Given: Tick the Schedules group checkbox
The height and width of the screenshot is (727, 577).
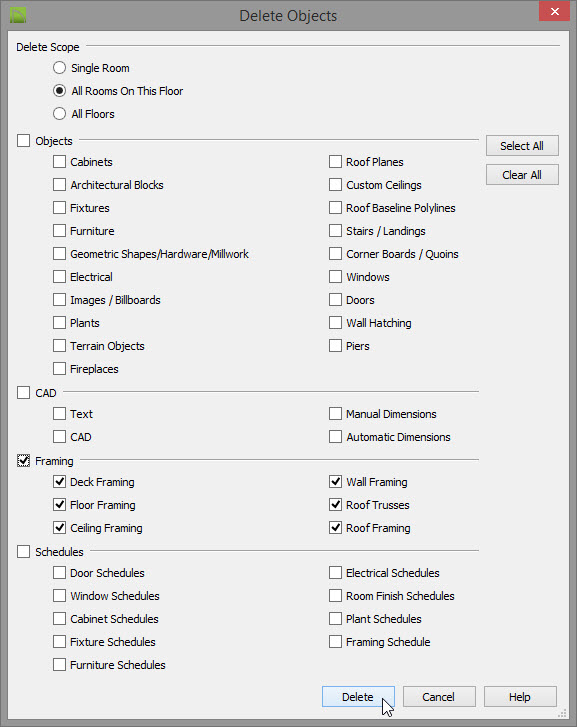Looking at the screenshot, I should click(24, 552).
